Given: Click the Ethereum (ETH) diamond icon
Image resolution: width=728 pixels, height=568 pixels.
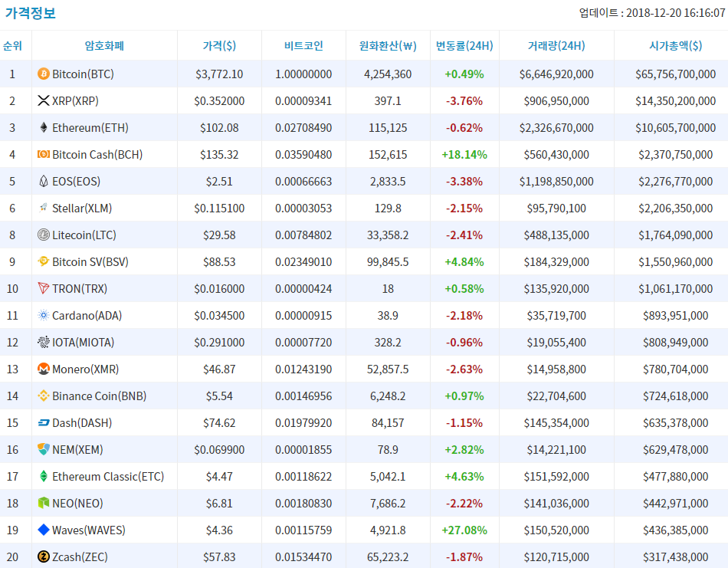Looking at the screenshot, I should click(43, 128).
